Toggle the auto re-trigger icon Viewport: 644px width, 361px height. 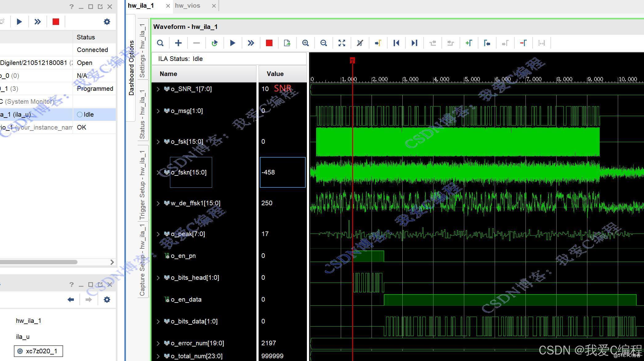(x=215, y=43)
